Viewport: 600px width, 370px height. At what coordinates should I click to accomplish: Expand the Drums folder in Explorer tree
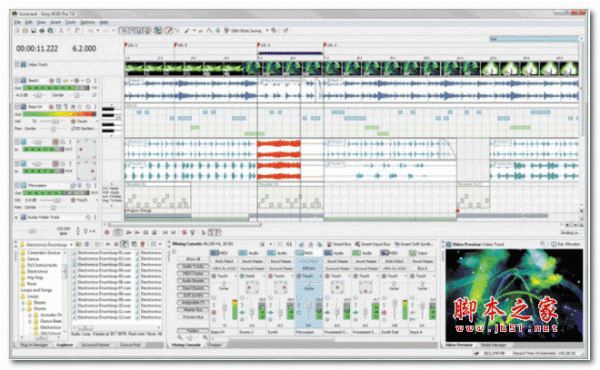coord(23,308)
